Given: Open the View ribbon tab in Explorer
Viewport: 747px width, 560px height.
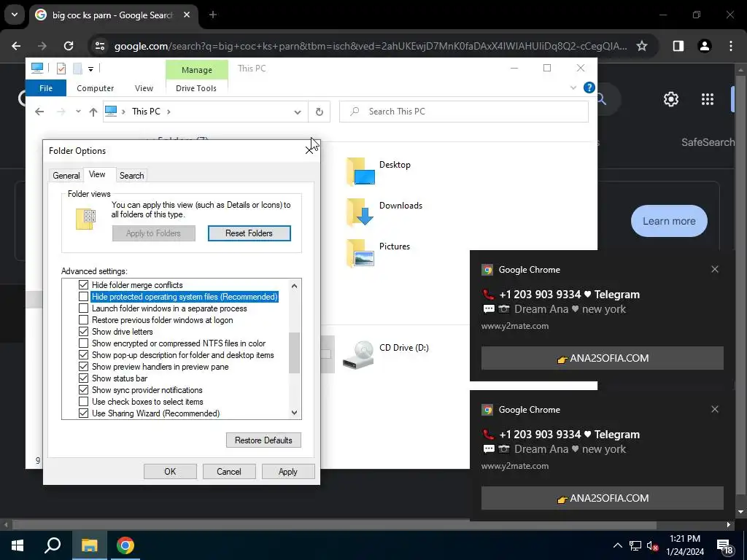Looking at the screenshot, I should (x=144, y=88).
